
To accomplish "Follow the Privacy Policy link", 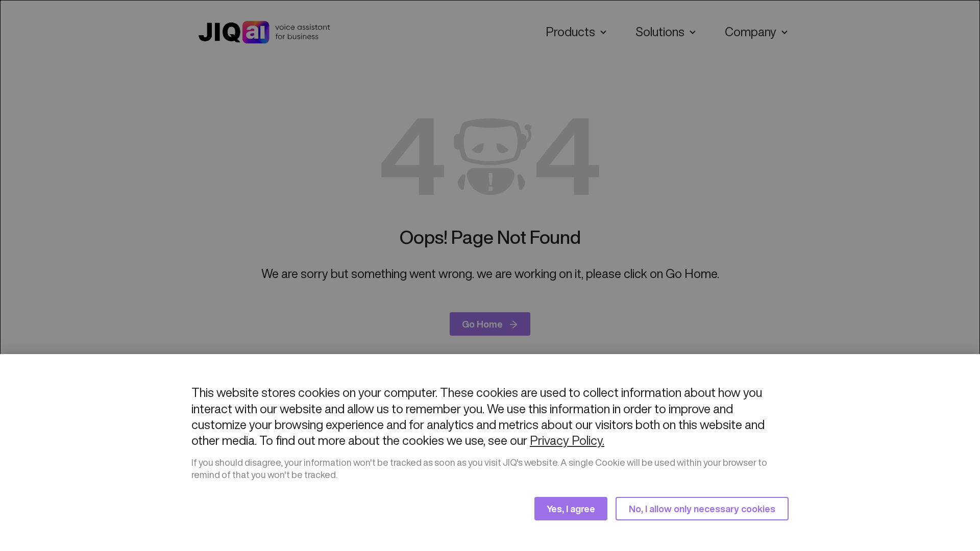I will 567,441.
